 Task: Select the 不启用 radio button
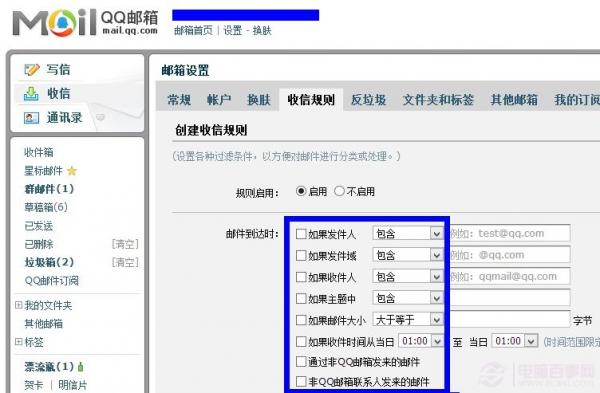(339, 191)
